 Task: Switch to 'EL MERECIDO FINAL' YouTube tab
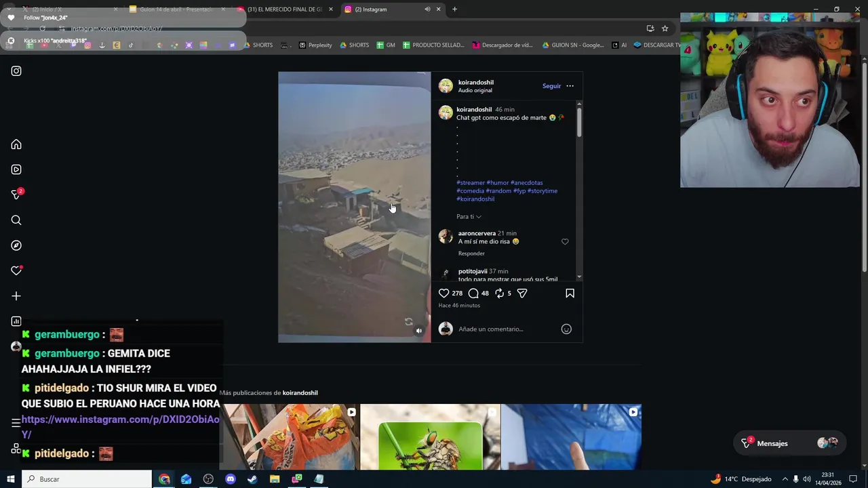click(x=285, y=9)
